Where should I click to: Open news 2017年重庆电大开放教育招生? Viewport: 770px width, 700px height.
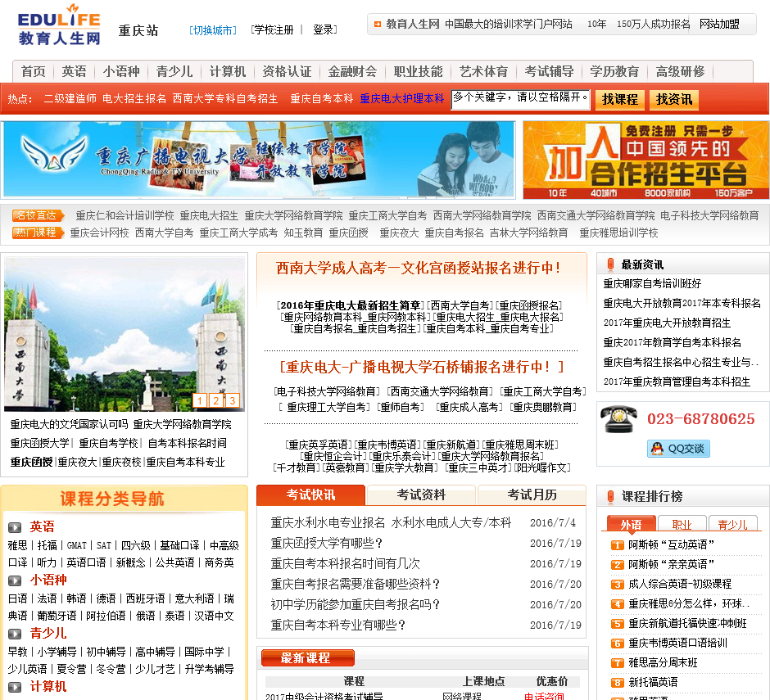pyautogui.click(x=667, y=323)
